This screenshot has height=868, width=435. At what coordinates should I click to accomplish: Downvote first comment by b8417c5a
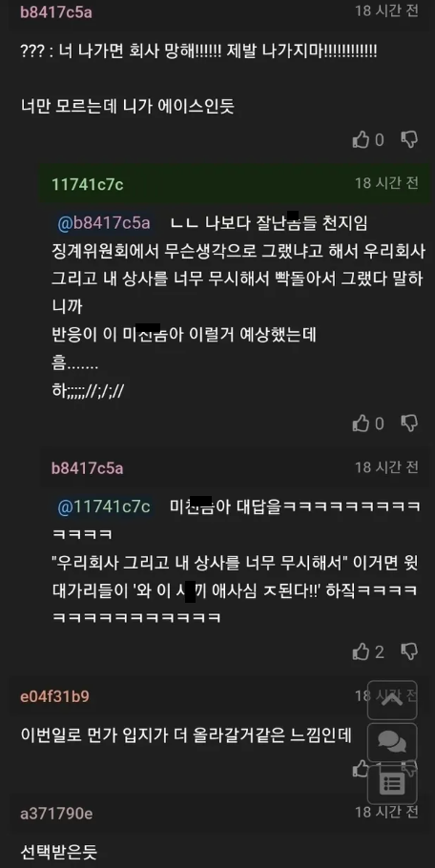409,139
